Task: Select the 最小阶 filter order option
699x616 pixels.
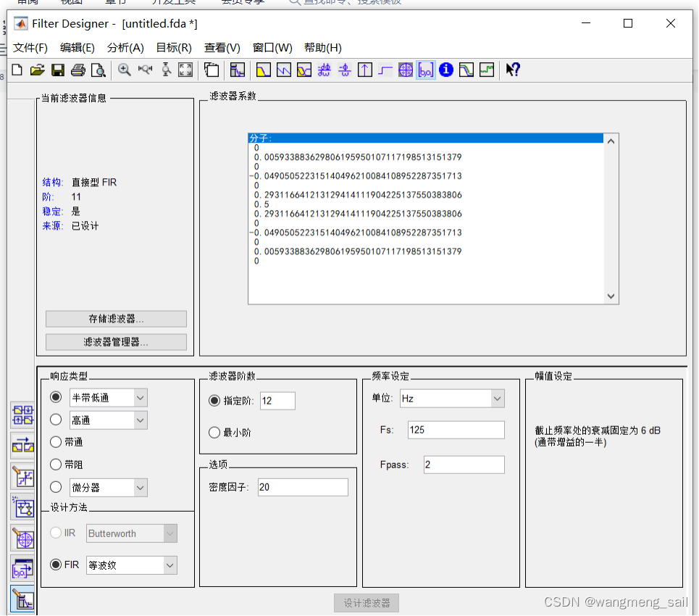Action: coord(214,433)
